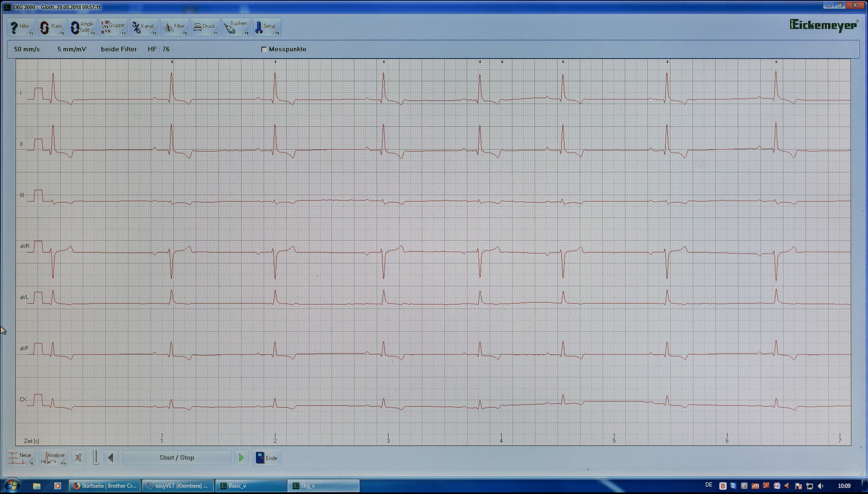Open the Gruppe lead group selector
868x494 pixels.
(x=113, y=27)
